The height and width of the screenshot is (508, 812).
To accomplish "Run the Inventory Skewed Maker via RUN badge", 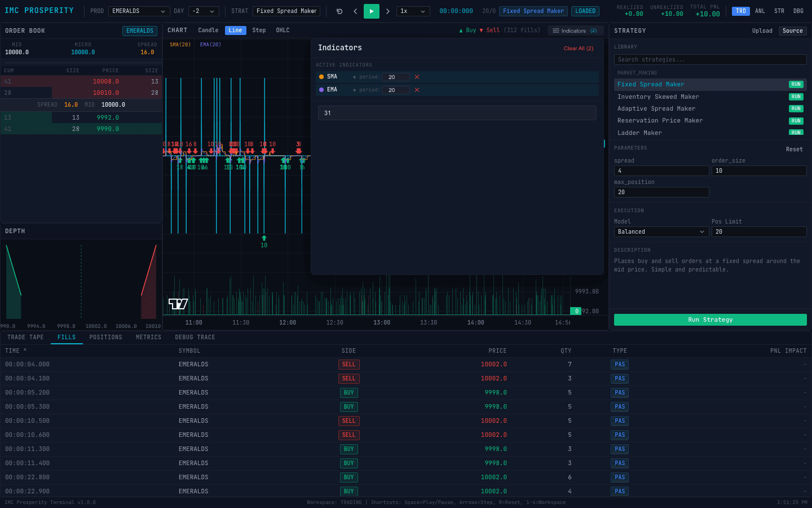I will pyautogui.click(x=796, y=97).
